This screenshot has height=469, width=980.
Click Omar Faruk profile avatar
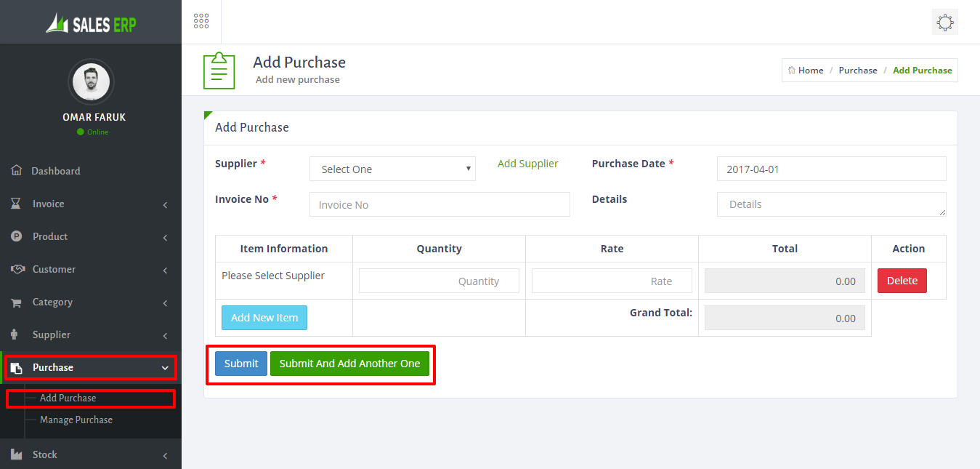click(91, 82)
